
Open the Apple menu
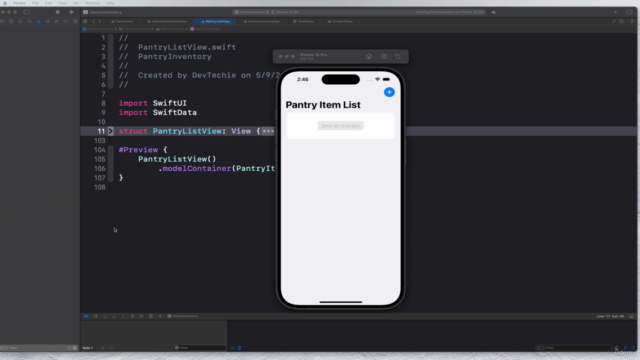[x=5, y=3]
